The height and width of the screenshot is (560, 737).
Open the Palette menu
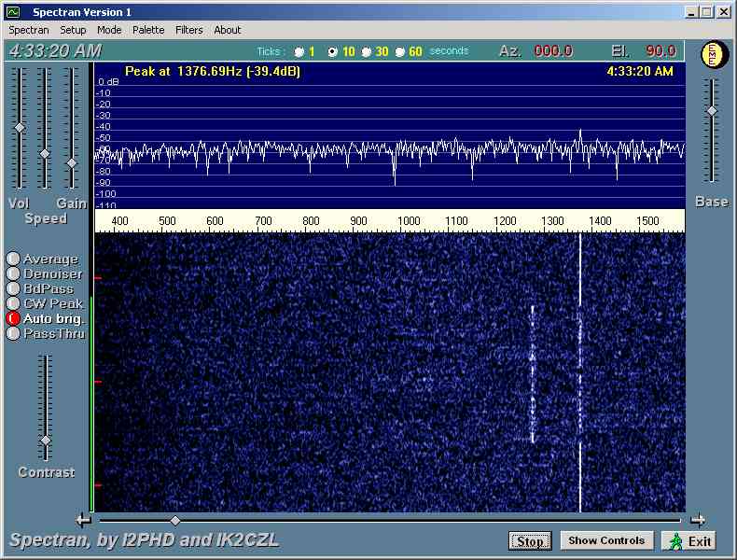coord(148,30)
